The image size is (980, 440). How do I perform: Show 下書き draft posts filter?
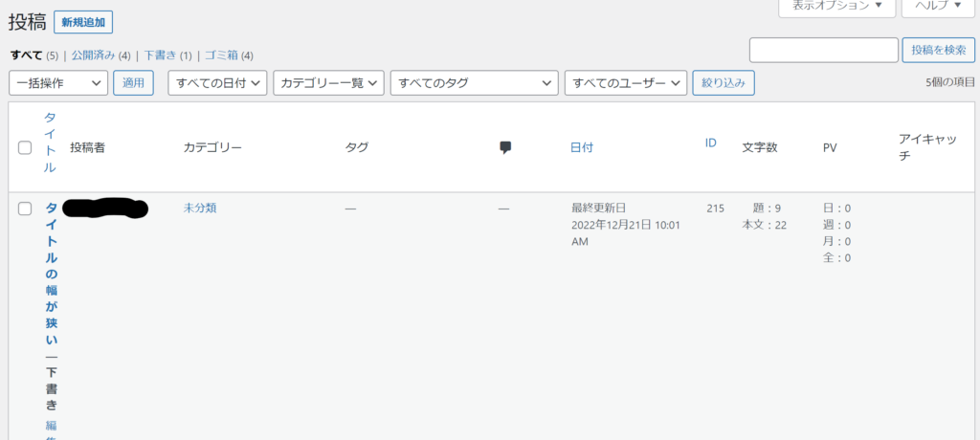tap(161, 55)
